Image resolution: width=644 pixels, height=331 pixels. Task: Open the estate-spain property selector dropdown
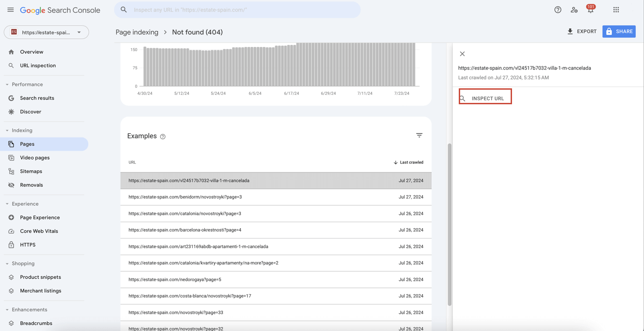point(46,32)
